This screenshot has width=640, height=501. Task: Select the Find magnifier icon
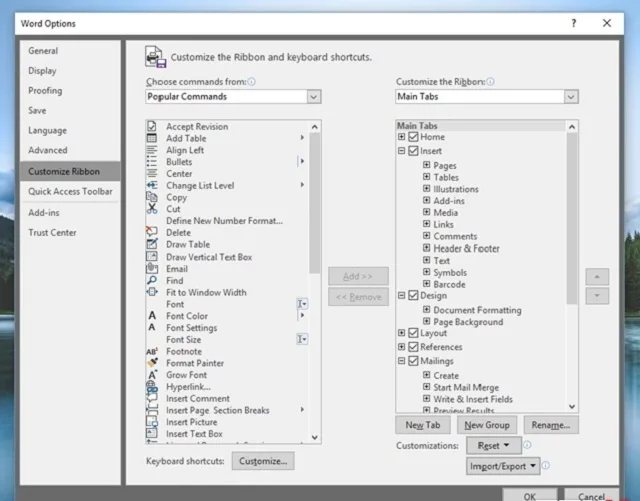pyautogui.click(x=152, y=280)
